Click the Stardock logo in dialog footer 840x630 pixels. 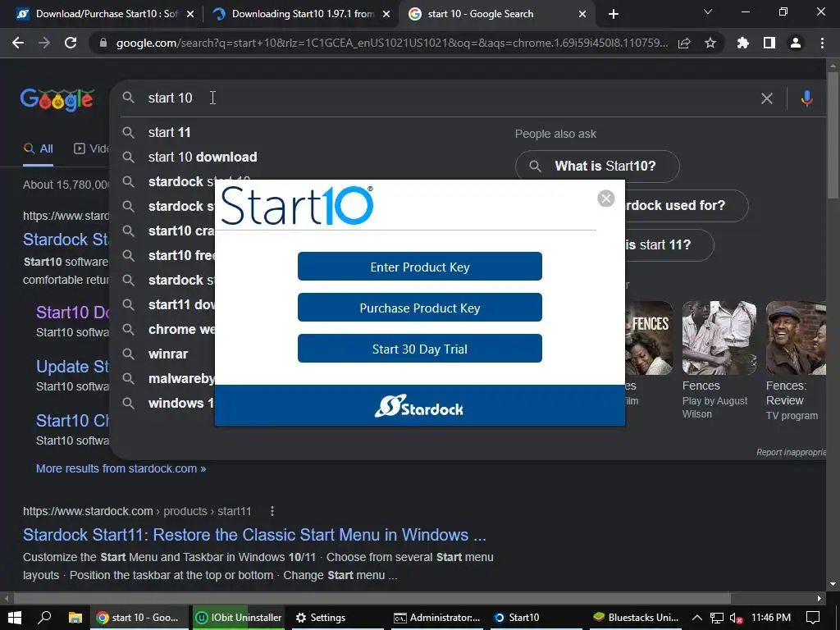[x=419, y=406]
